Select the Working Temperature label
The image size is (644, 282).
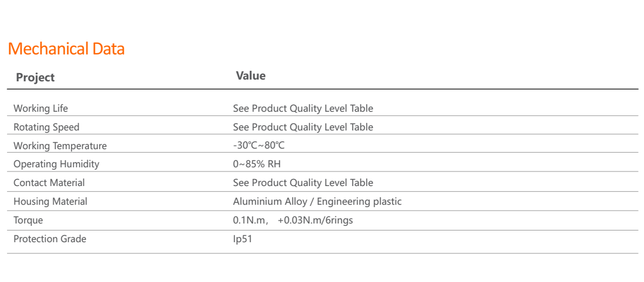60,146
